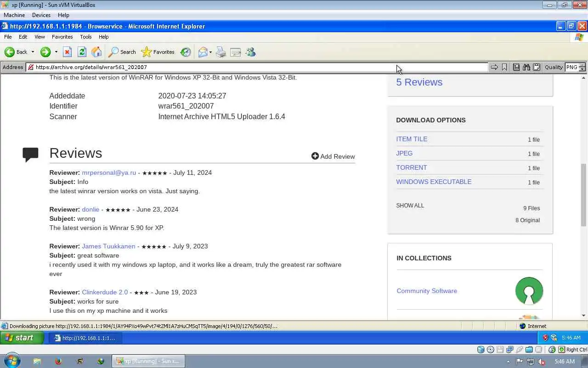
Task: Open Community Software collection link
Action: [427, 291]
